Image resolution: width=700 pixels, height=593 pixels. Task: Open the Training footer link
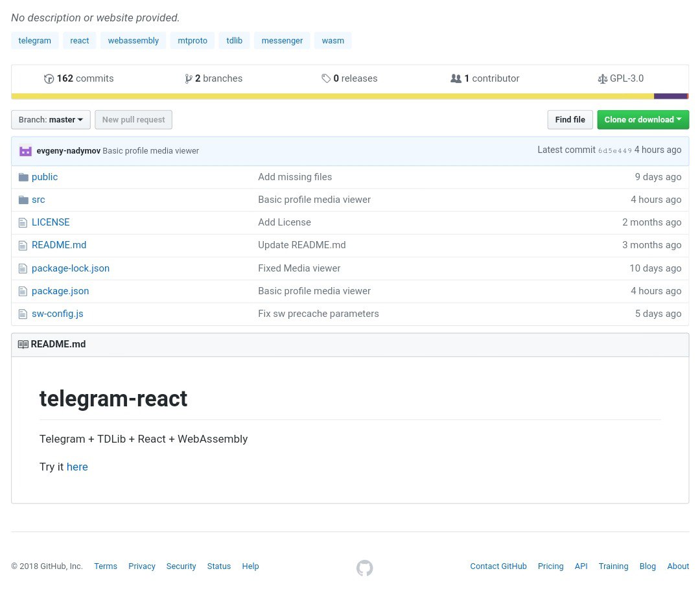coord(613,566)
